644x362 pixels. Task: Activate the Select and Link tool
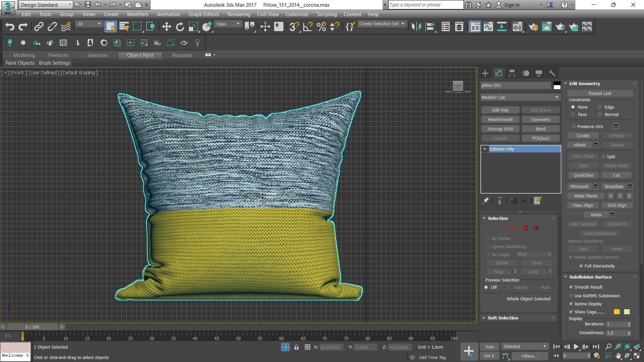point(39,27)
